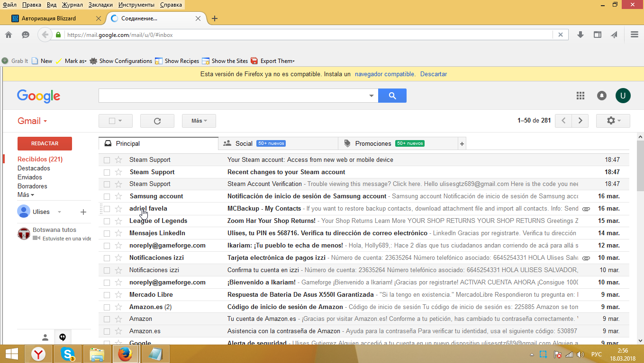The image size is (644, 363).
Task: Open the select-all checkbox dropdown
Action: pyautogui.click(x=120, y=121)
